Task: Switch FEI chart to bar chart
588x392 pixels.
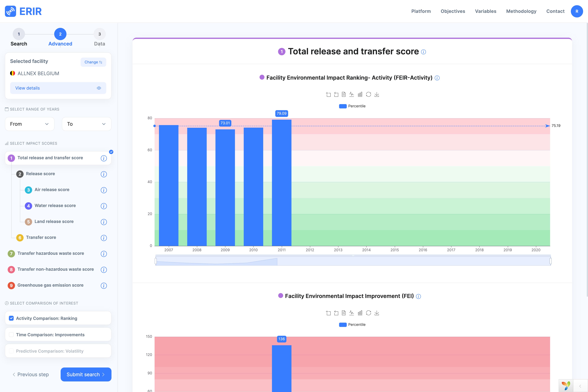Action: click(360, 313)
